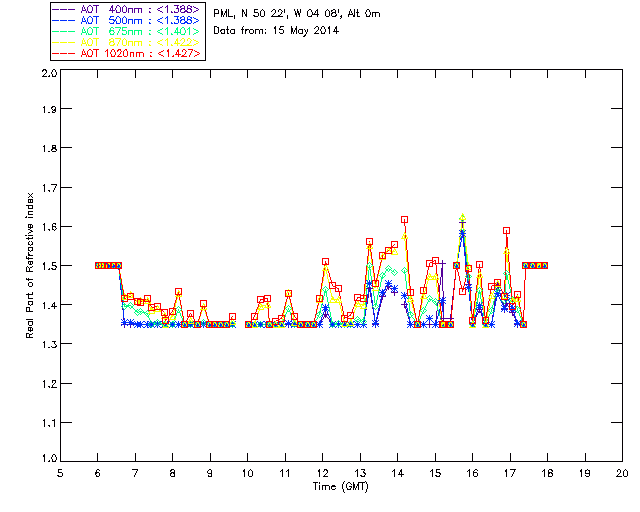
Task: Click the red square peak just before 17
Action: (507, 231)
